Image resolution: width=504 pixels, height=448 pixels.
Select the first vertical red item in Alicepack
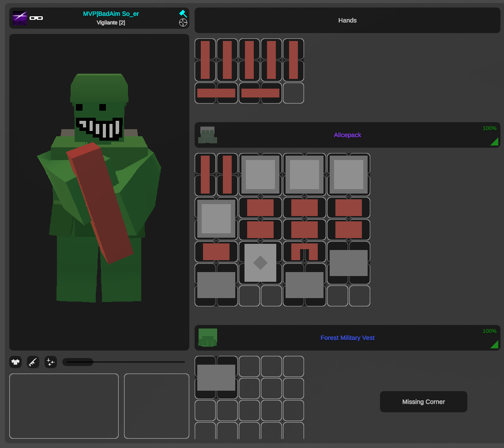tap(205, 174)
